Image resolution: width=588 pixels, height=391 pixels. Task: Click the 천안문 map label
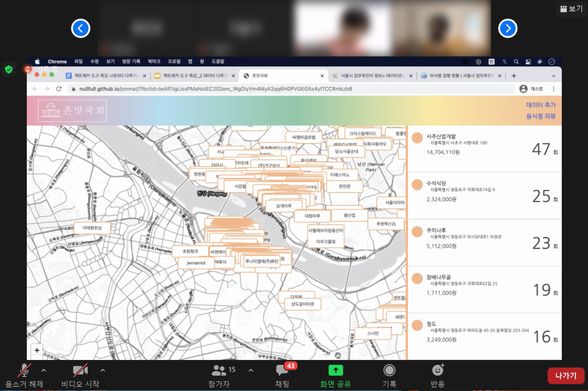[x=345, y=186]
